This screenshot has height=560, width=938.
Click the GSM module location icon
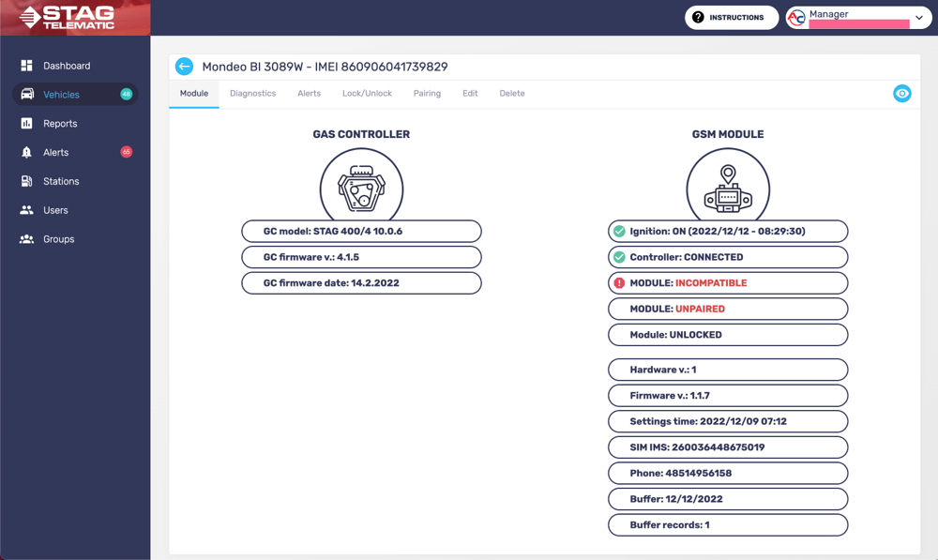pos(728,188)
